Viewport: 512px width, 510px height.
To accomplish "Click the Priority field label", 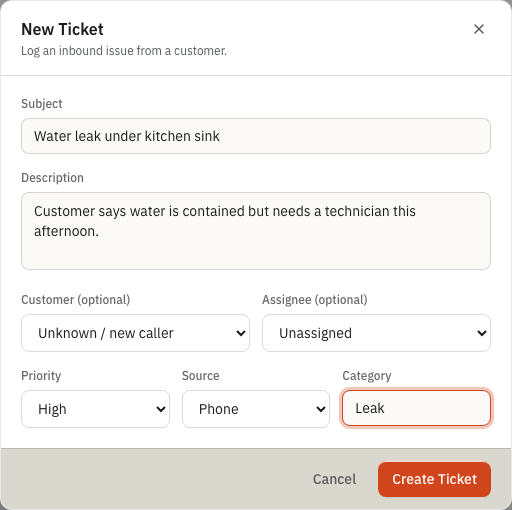I will point(41,376).
